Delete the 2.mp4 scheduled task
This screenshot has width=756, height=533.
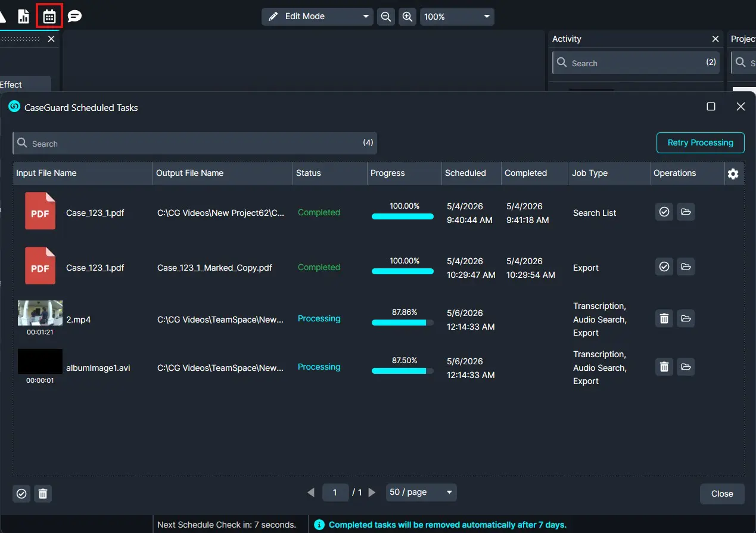coord(664,318)
